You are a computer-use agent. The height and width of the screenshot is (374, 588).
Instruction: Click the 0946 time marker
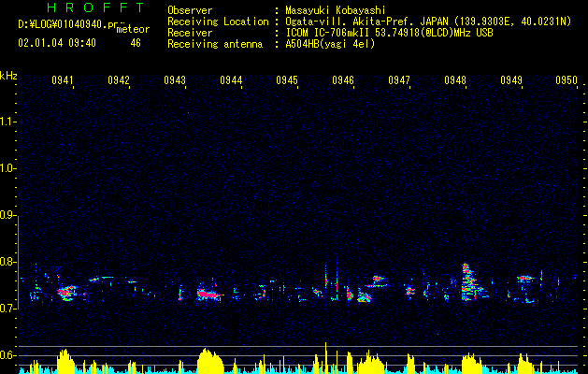click(x=343, y=80)
